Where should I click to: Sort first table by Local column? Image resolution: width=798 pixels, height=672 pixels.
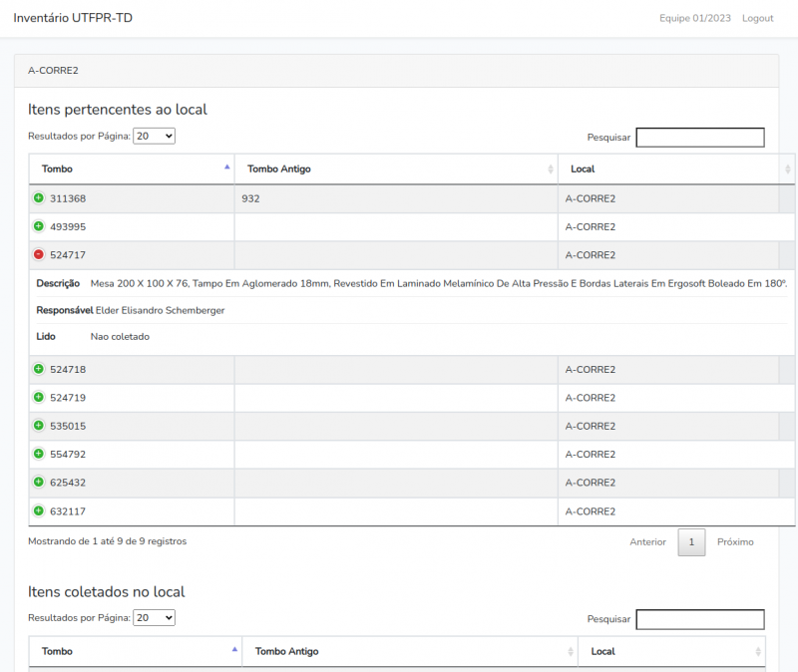pos(676,168)
